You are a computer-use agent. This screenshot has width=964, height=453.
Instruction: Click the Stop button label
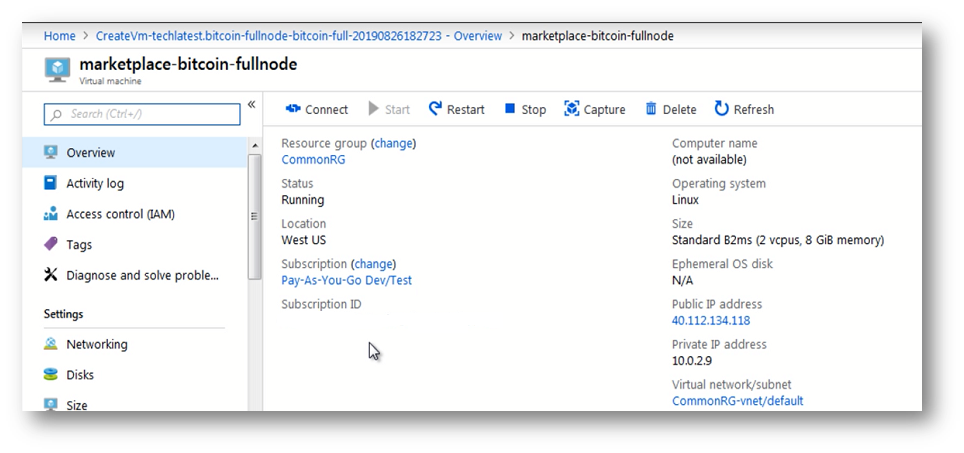coord(534,109)
